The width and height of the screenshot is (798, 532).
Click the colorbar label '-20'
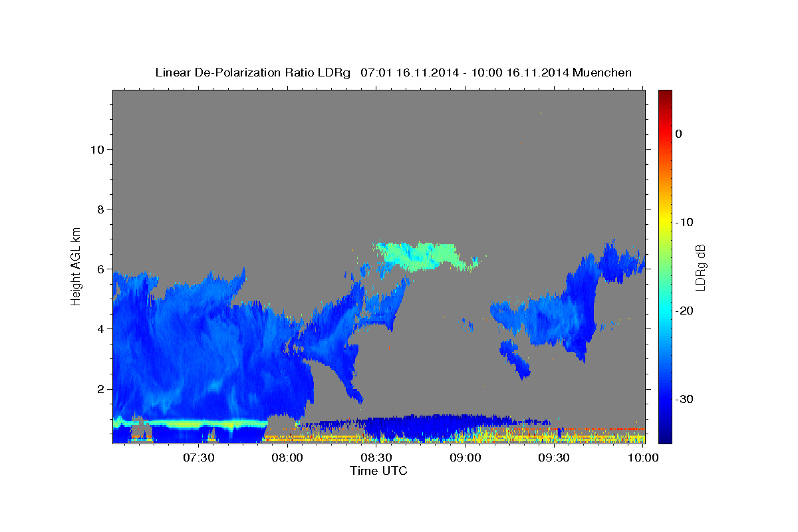coord(684,311)
